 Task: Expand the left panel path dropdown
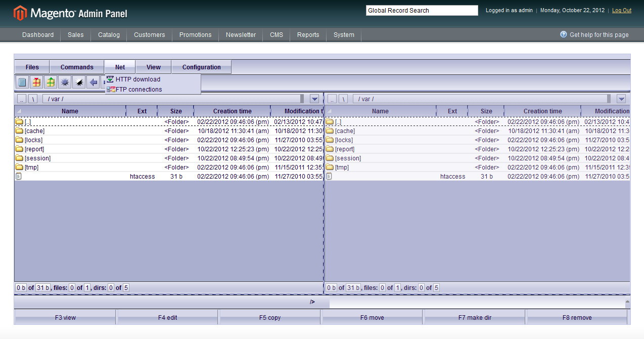coord(314,99)
